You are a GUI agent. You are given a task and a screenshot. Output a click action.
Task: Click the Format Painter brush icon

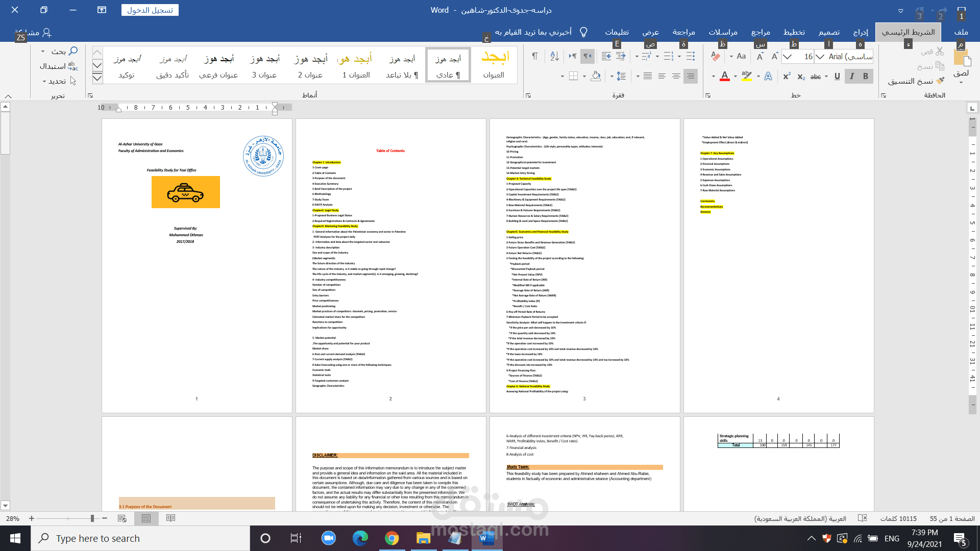tap(941, 81)
